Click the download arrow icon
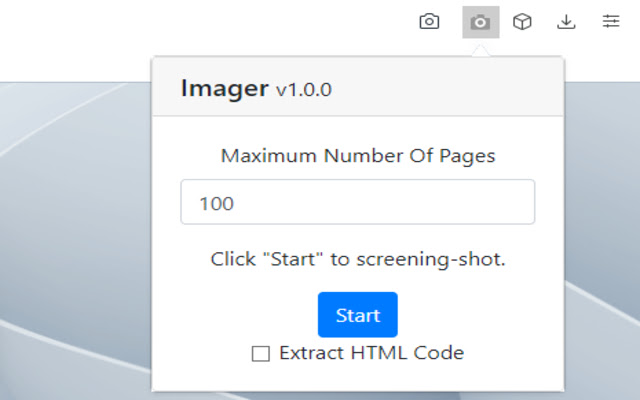 [x=566, y=21]
